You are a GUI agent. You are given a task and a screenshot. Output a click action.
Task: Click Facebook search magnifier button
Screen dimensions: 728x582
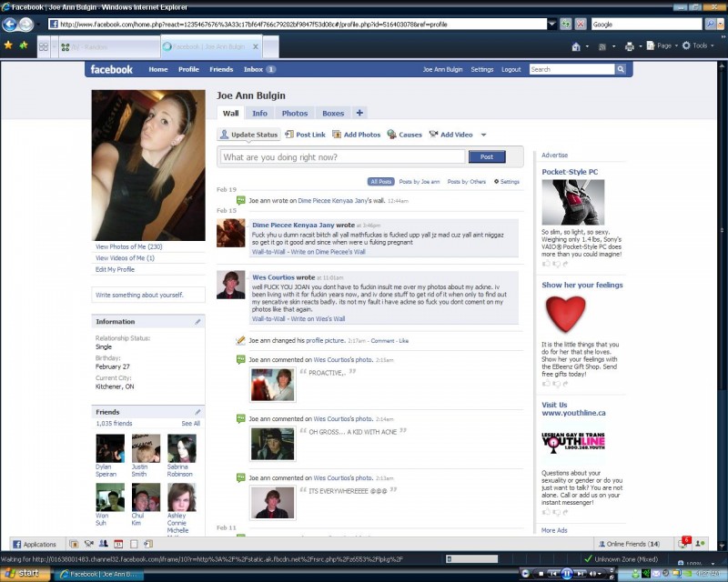tap(621, 69)
